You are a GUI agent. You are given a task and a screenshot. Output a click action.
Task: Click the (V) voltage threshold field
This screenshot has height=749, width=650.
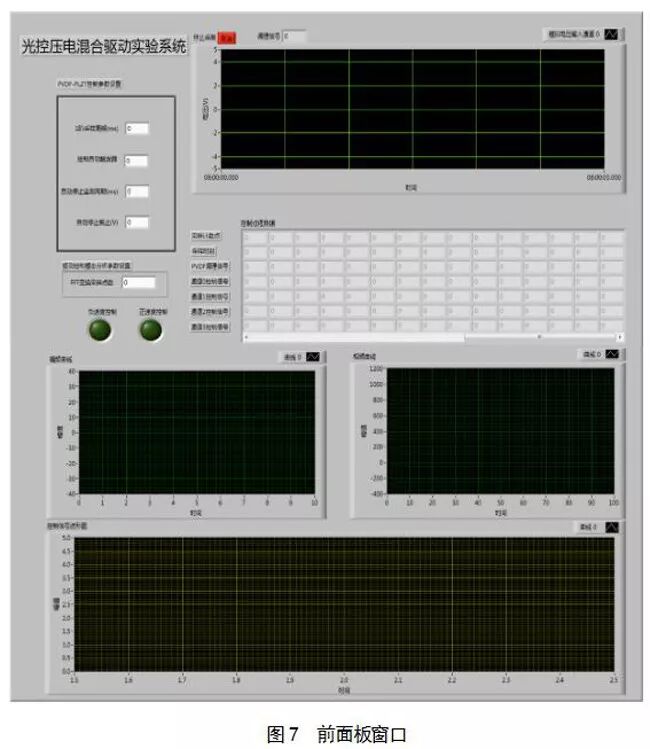click(x=138, y=223)
